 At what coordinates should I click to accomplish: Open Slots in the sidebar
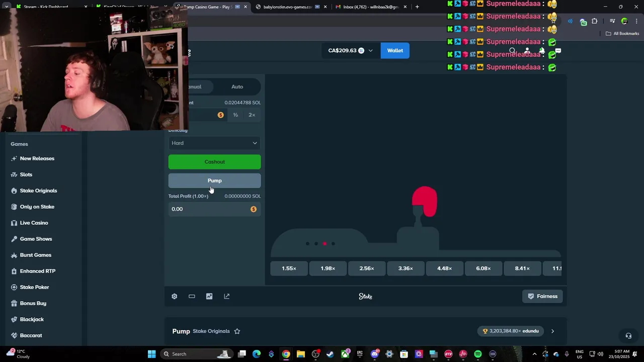point(26,175)
